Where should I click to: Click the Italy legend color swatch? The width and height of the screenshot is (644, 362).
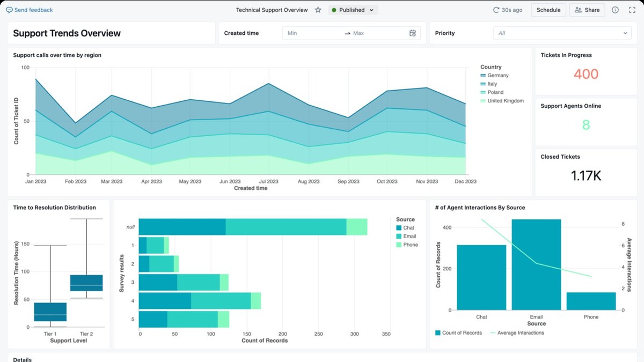click(483, 84)
